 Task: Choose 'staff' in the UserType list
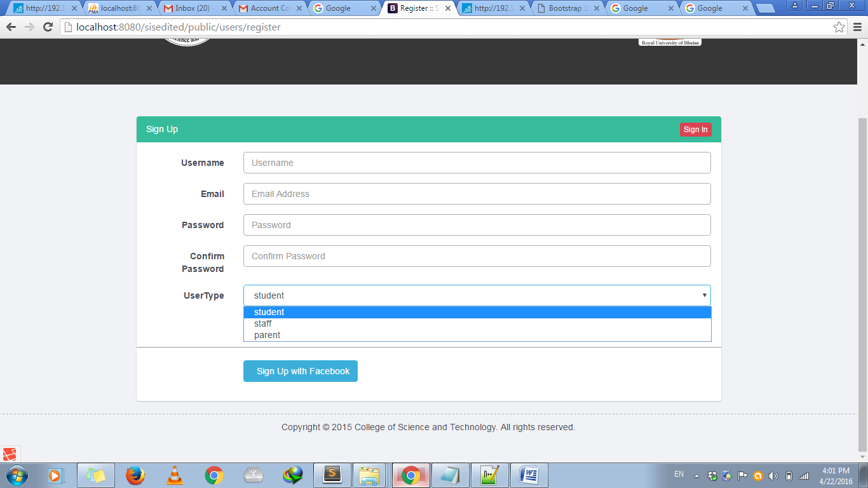pyautogui.click(x=263, y=323)
